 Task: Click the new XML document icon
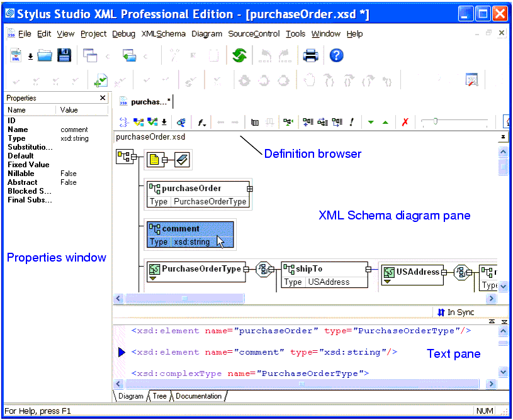[16, 56]
